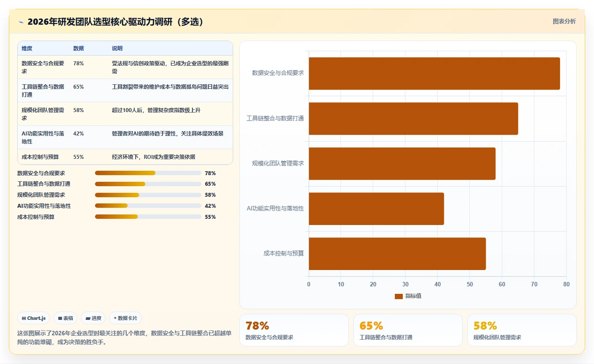Viewport: 594px width, 364px height.
Task: Click the 数据 column header
Action: click(79, 49)
